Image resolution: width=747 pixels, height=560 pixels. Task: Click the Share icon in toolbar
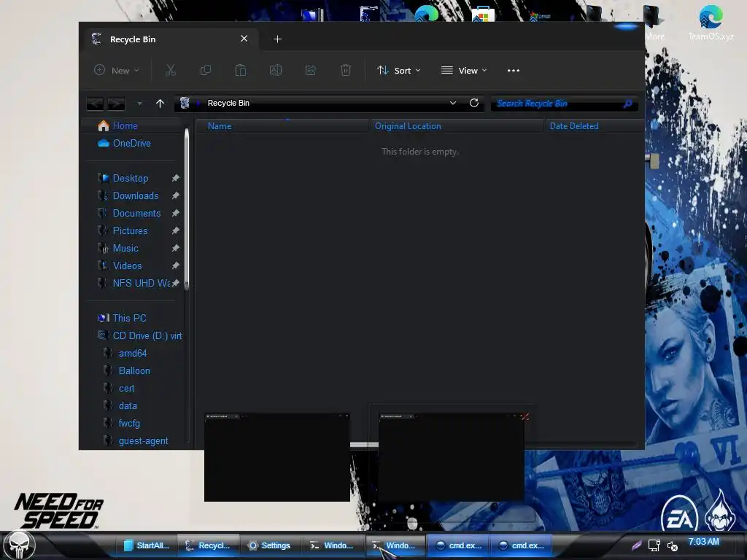click(311, 71)
